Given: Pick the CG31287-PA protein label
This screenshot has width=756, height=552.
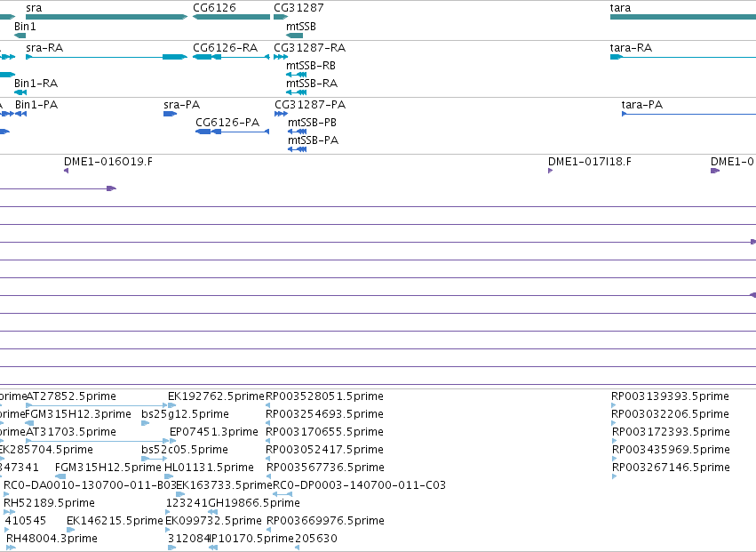Looking at the screenshot, I should pyautogui.click(x=310, y=105).
